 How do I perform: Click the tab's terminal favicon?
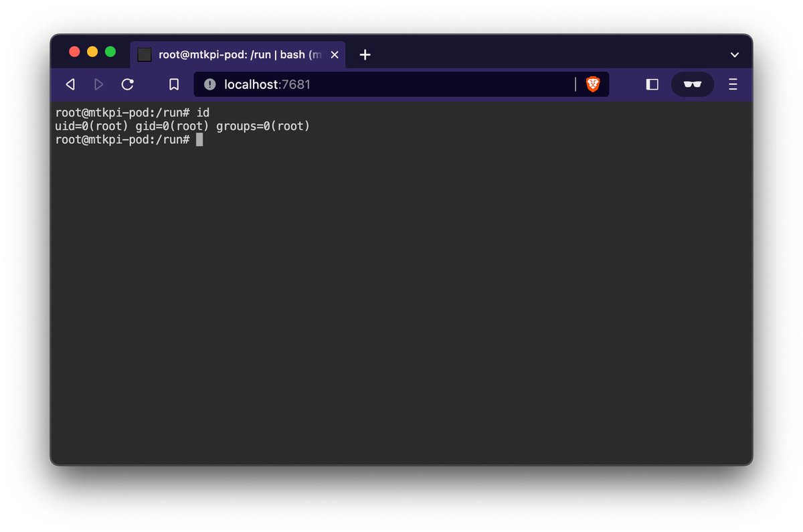(145, 55)
